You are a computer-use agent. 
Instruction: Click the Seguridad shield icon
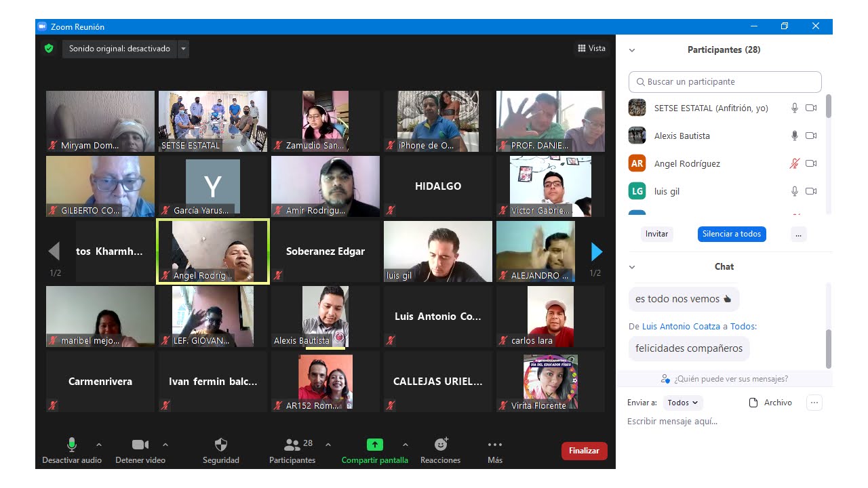click(221, 445)
